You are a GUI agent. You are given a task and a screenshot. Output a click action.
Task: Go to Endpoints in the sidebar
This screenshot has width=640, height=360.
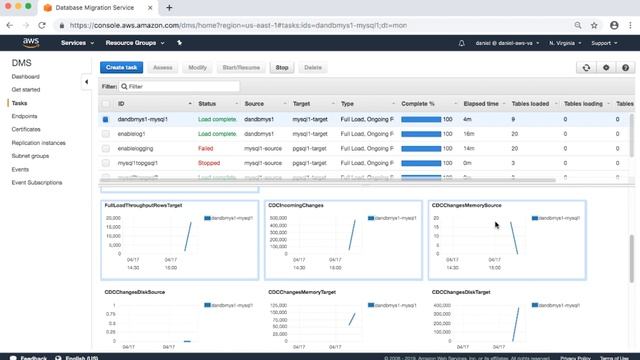coord(24,116)
